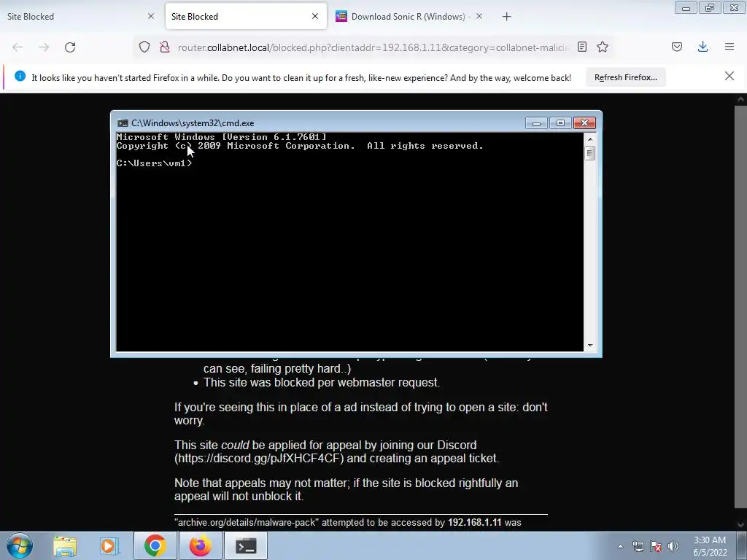This screenshot has height=560, width=747.
Task: Bookmark this page with the star icon
Action: coord(603,47)
